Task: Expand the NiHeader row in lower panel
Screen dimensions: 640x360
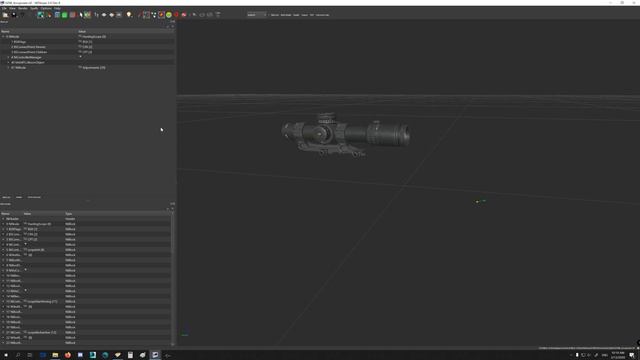Action: tap(3, 219)
